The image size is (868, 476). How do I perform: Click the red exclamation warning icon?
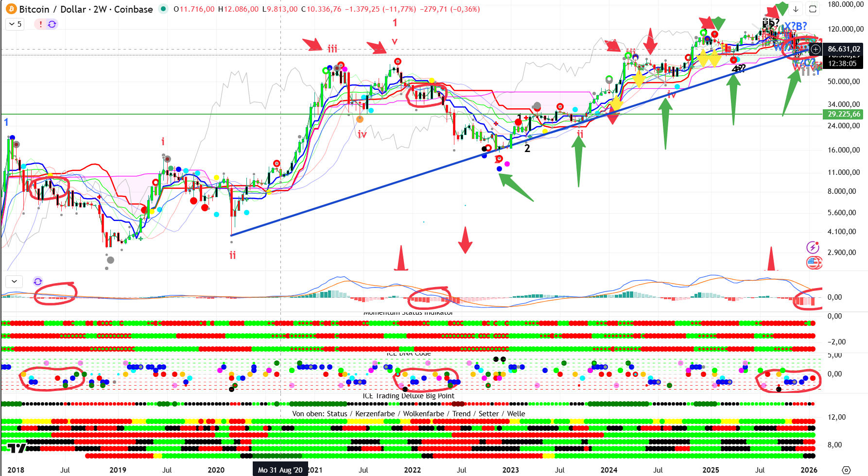pyautogui.click(x=41, y=24)
